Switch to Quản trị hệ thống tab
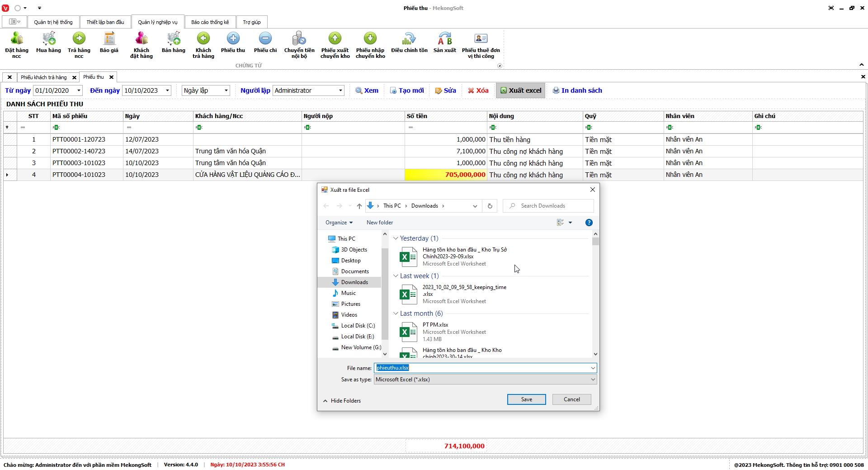 pos(53,22)
